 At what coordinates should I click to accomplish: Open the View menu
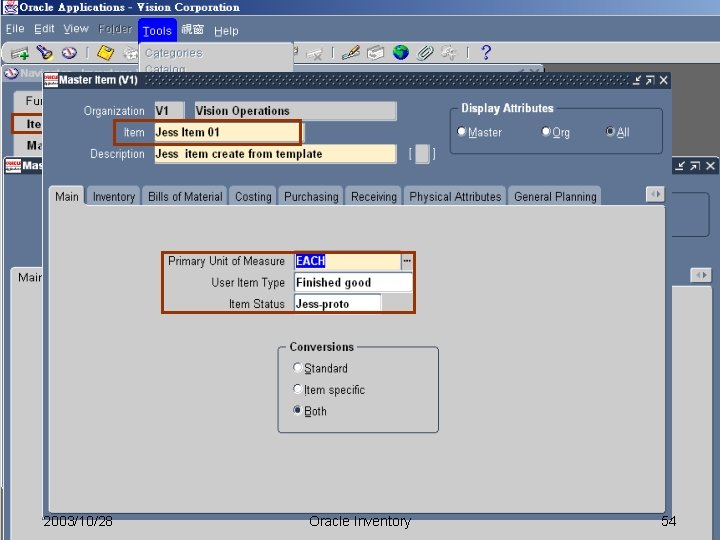click(76, 29)
